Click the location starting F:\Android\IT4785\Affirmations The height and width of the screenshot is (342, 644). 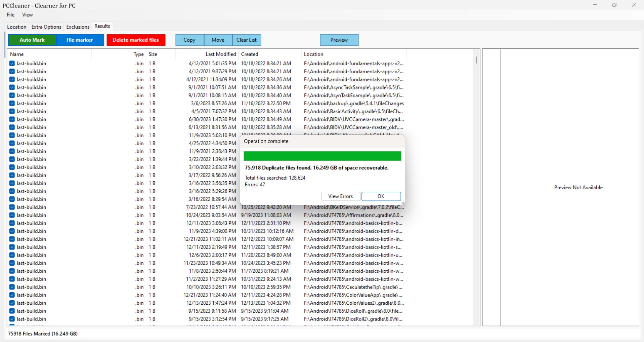click(353, 215)
